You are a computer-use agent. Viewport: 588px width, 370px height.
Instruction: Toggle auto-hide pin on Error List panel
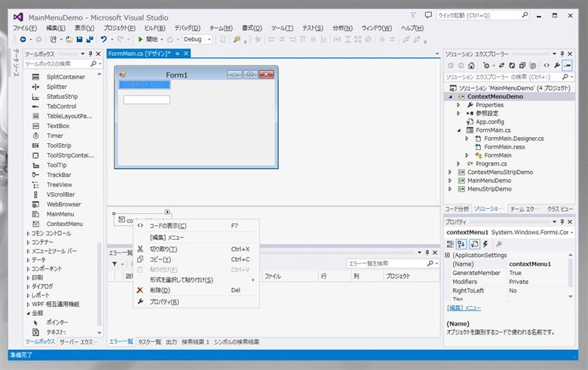click(427, 252)
